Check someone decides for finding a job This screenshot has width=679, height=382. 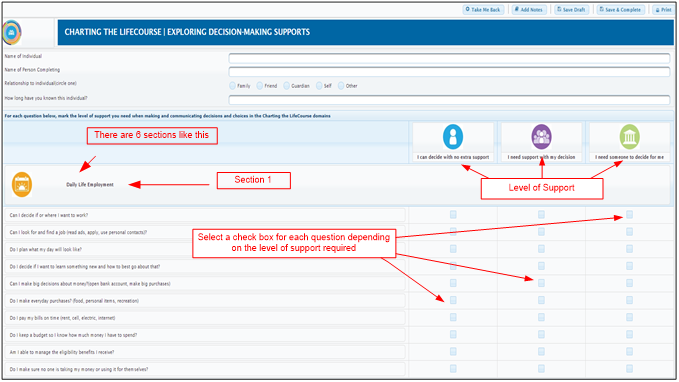(630, 232)
